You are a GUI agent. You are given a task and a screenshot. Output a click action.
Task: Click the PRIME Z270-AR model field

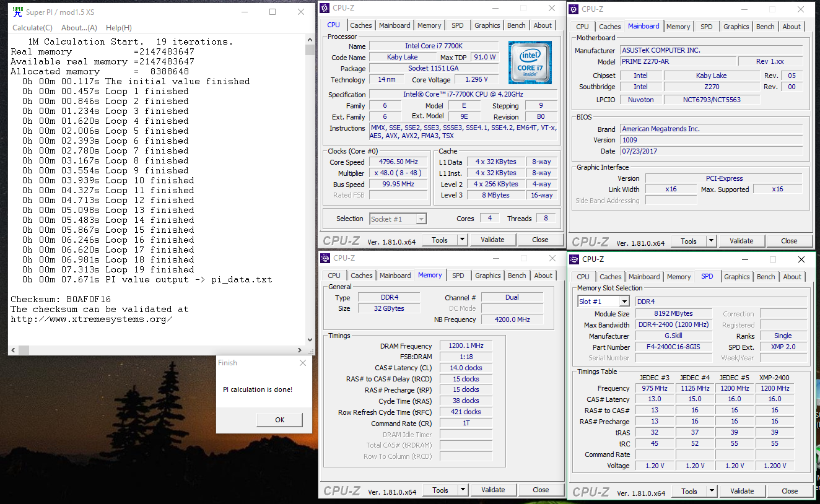[x=678, y=61]
